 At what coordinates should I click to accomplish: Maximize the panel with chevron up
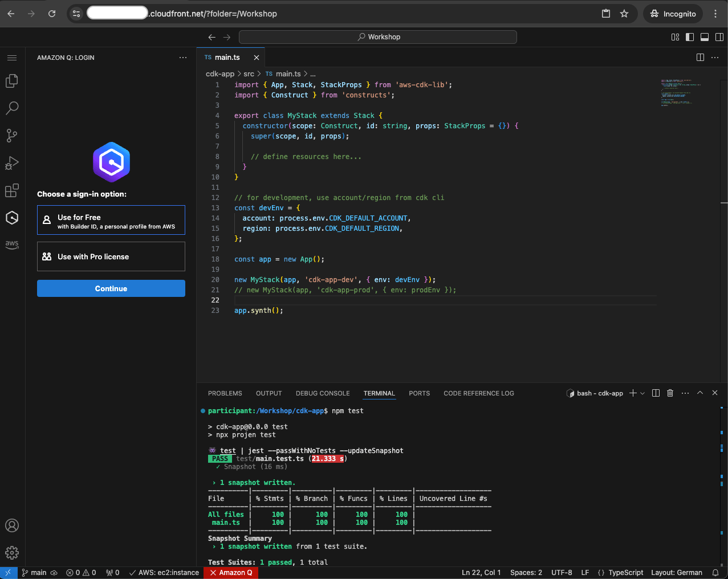tap(700, 393)
